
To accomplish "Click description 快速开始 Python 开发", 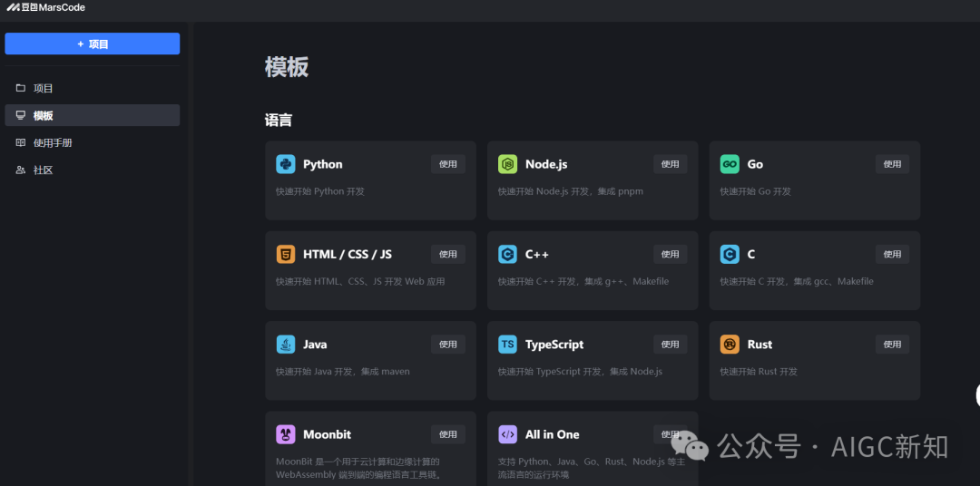I will (320, 191).
